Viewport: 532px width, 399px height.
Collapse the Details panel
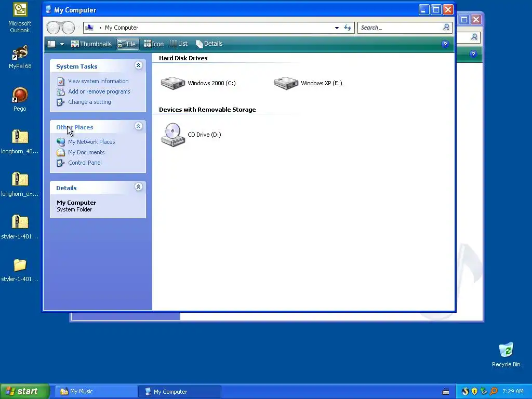[138, 187]
